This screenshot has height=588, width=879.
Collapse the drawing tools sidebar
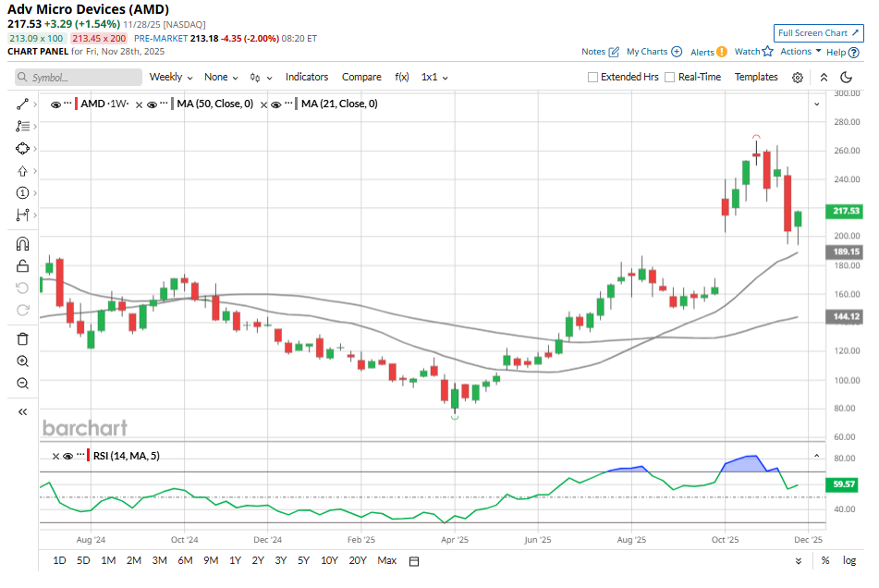click(x=22, y=412)
